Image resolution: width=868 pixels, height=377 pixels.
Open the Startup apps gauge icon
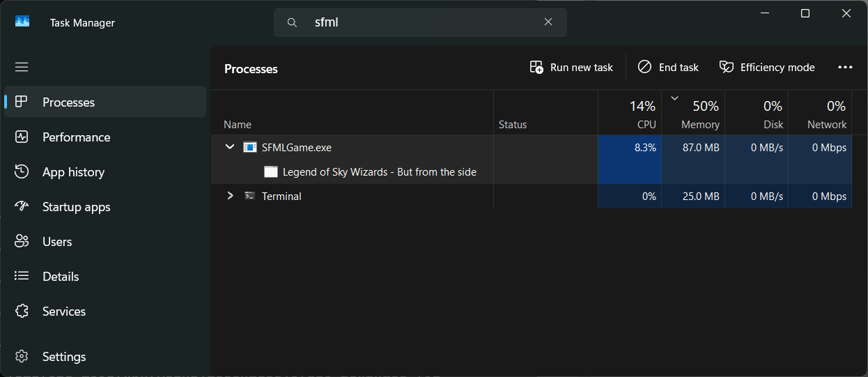coord(22,207)
